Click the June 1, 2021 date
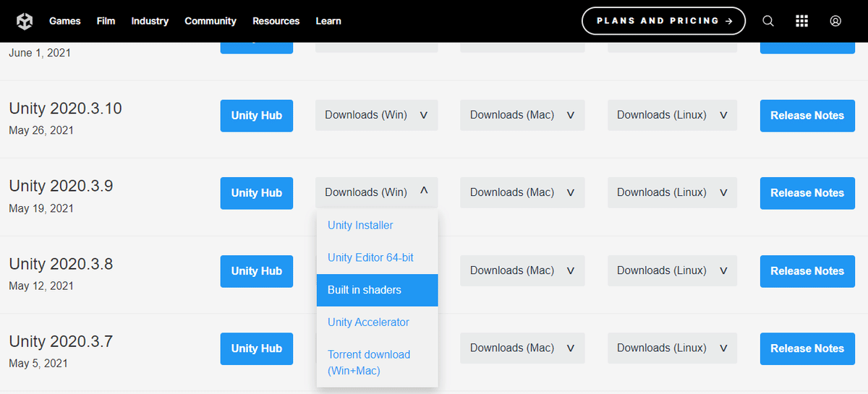Screen dimensions: 868x394 pos(40,53)
